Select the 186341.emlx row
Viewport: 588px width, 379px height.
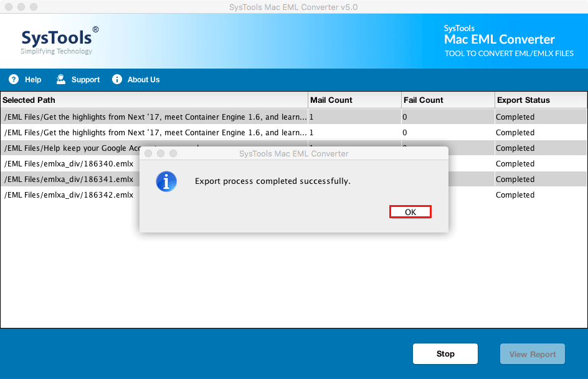(x=293, y=179)
